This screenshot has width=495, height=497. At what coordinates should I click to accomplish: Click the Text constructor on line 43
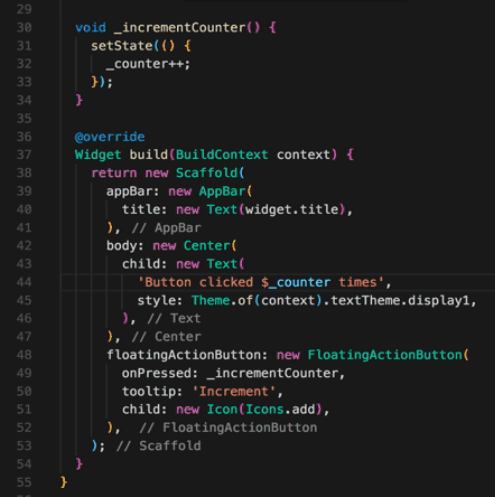tap(222, 264)
